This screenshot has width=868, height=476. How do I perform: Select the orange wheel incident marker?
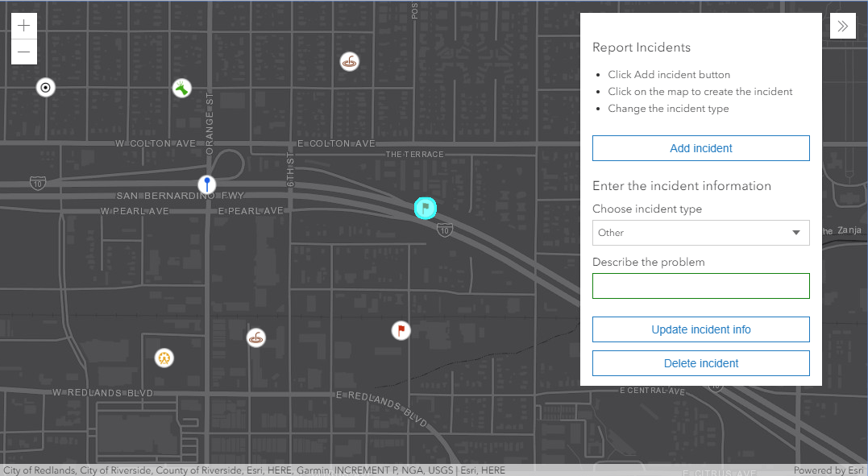pyautogui.click(x=164, y=358)
